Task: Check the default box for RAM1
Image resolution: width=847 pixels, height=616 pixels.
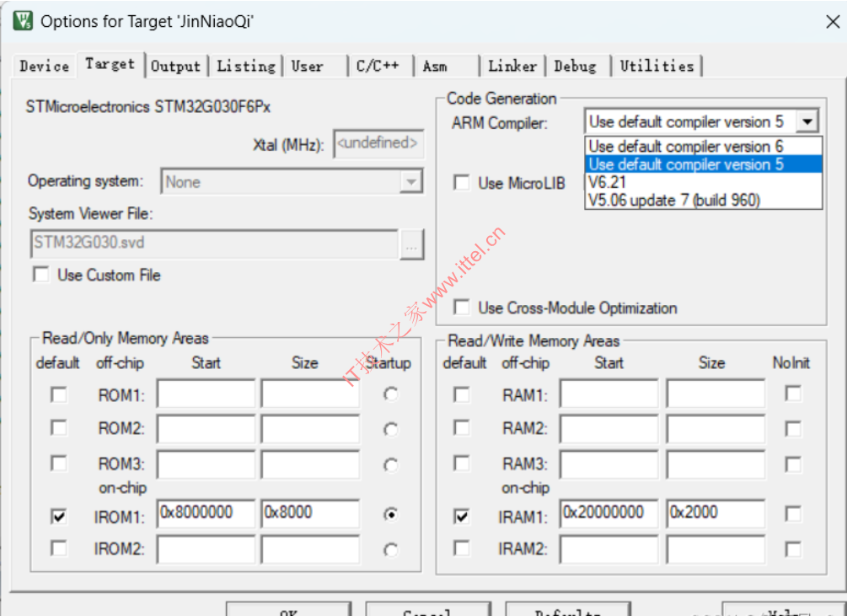Action: click(x=462, y=394)
